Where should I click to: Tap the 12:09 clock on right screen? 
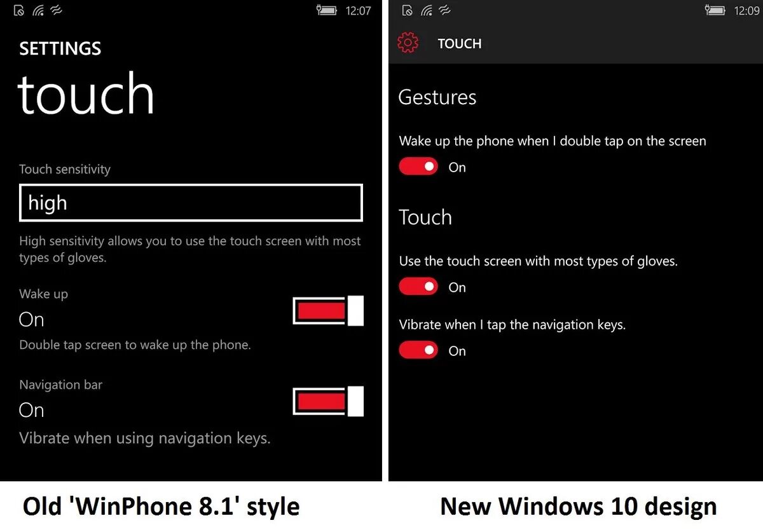(x=746, y=11)
